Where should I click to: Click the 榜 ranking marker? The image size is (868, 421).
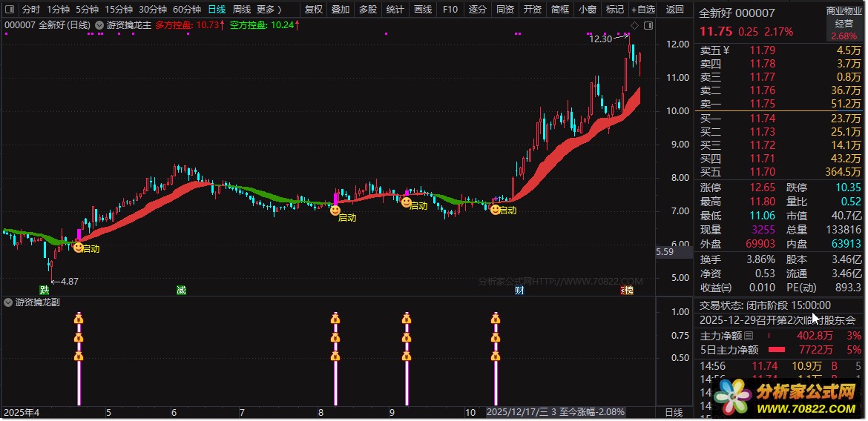pos(628,290)
